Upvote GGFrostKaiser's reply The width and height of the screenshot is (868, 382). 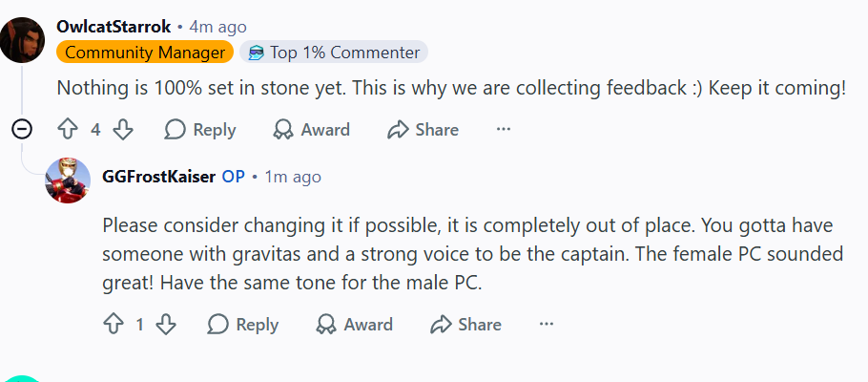pyautogui.click(x=112, y=325)
